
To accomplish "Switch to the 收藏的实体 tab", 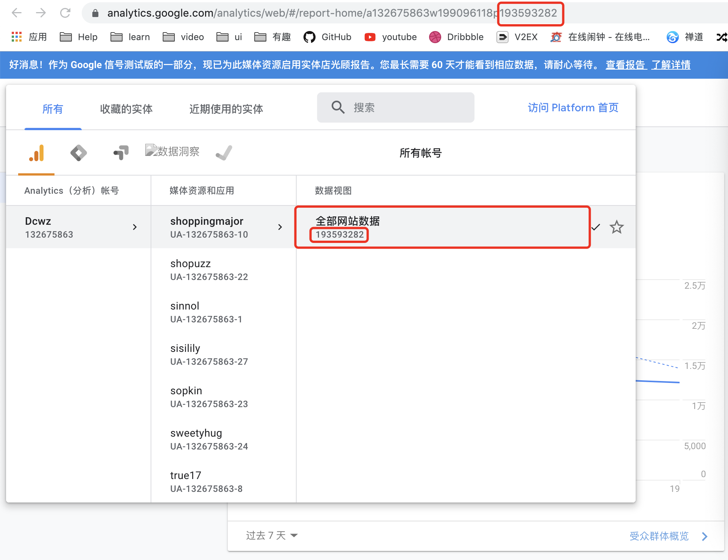I will (x=126, y=109).
